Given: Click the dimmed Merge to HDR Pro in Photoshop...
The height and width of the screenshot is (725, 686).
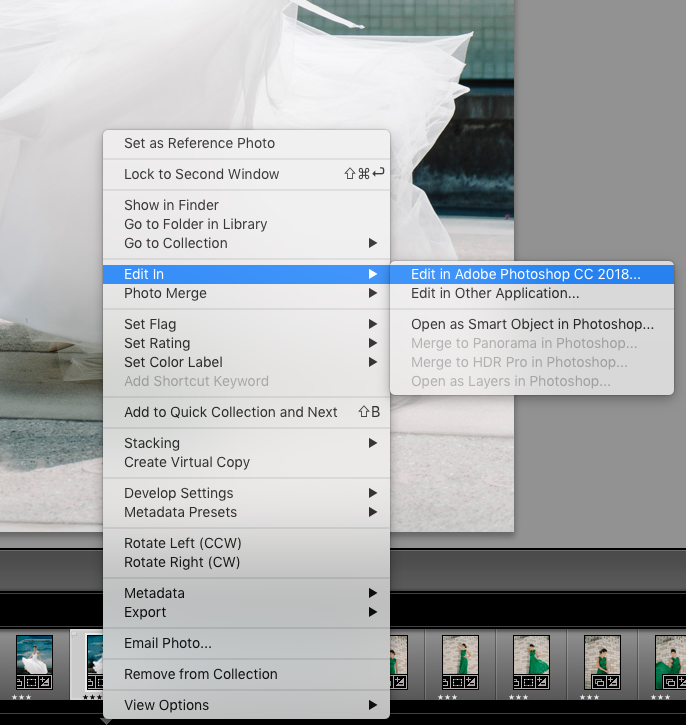Looking at the screenshot, I should click(532, 362).
